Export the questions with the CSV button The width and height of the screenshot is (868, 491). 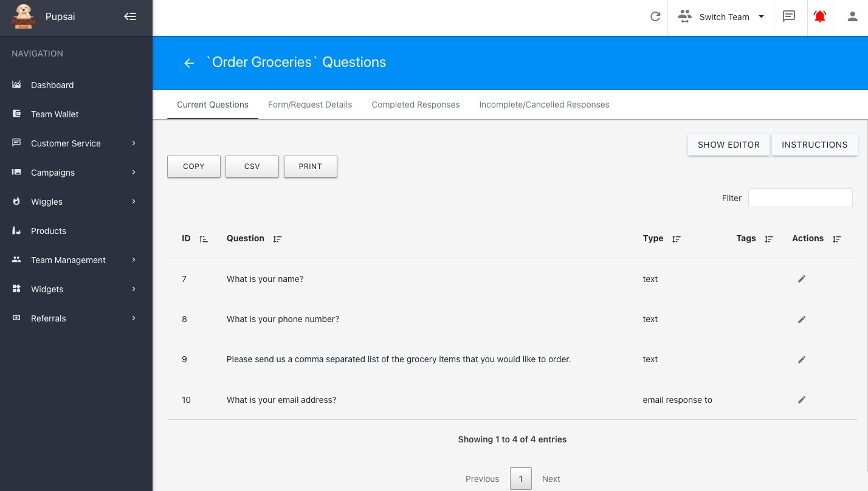(252, 167)
